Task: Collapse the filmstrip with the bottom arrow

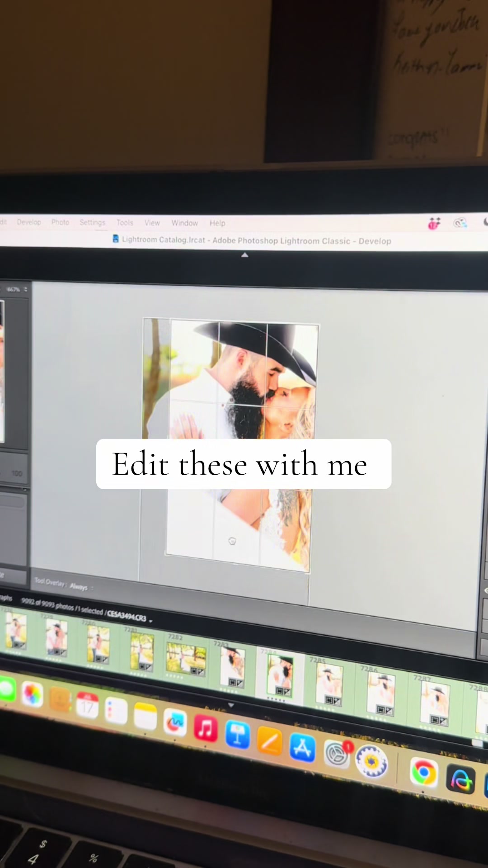Action: 231,705
